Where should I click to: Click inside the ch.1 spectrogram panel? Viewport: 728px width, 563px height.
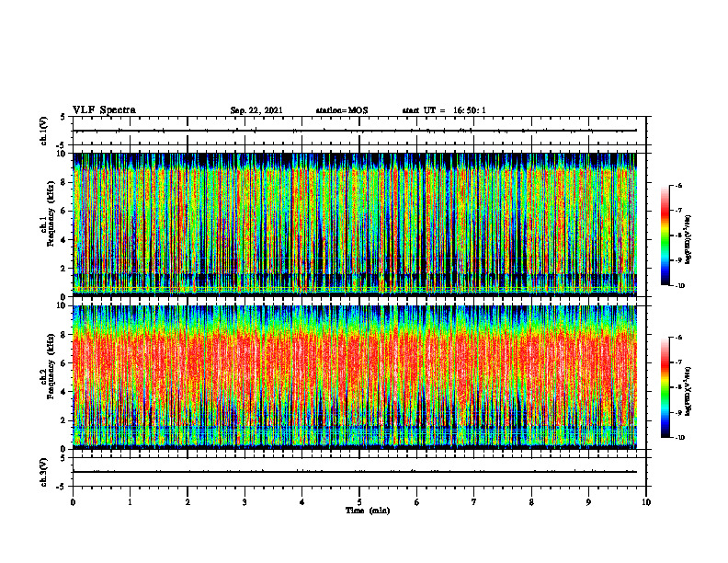point(355,224)
